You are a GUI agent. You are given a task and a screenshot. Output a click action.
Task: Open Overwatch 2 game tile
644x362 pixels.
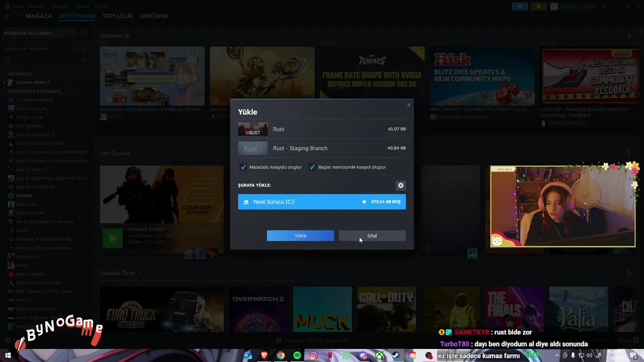[x=259, y=309]
